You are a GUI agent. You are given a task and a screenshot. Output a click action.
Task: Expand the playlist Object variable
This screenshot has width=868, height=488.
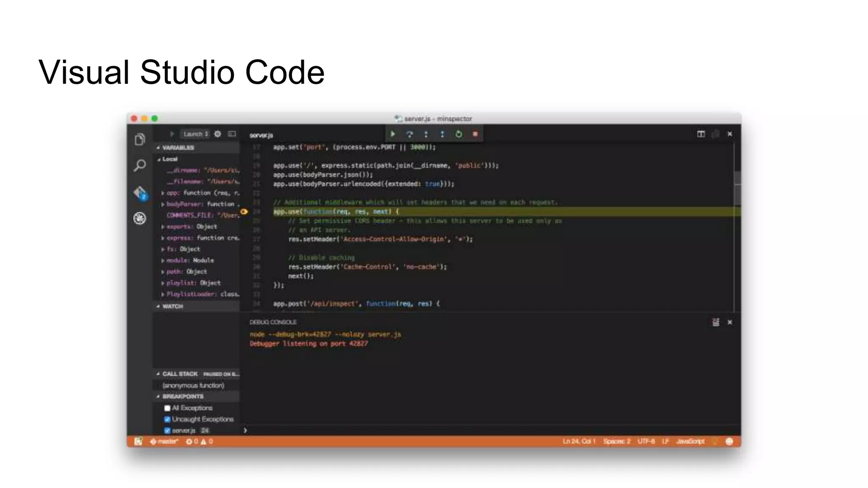tap(163, 283)
